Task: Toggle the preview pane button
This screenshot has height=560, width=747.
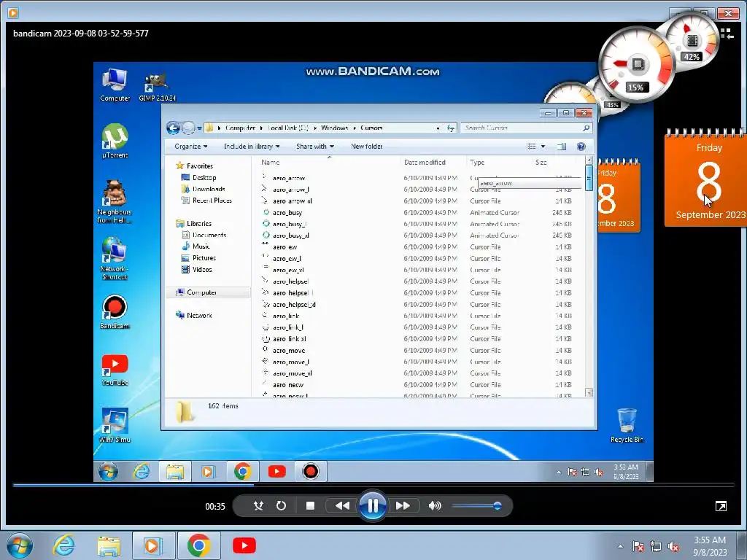Action: coord(562,146)
